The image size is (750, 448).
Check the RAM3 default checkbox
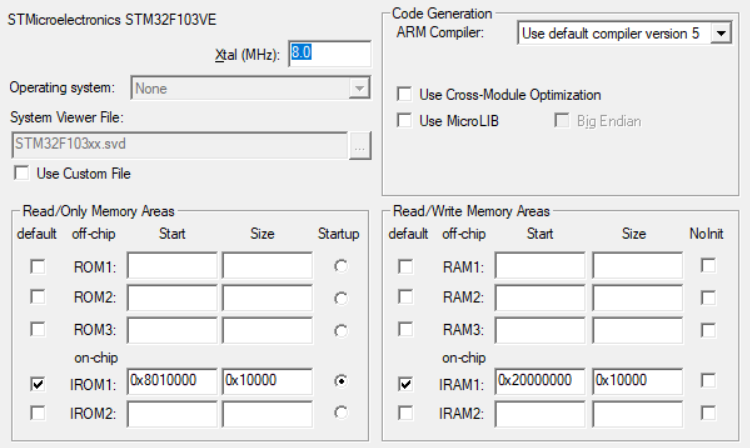click(406, 329)
